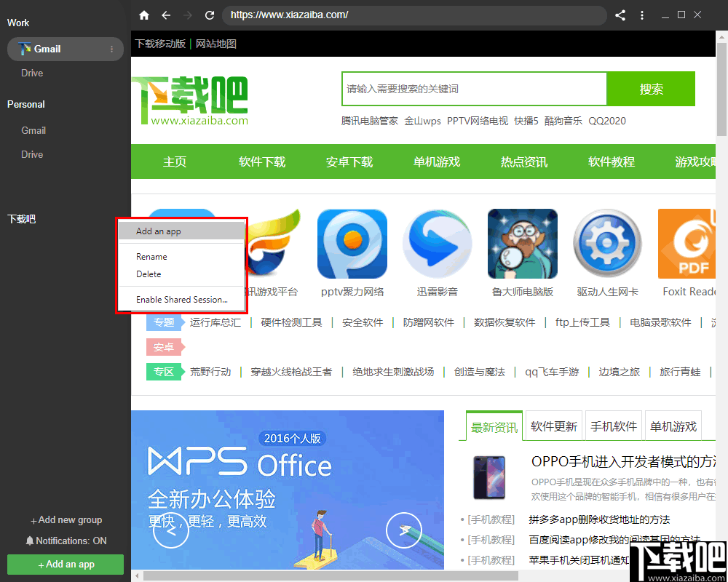Select Drive under Work group

[32, 73]
